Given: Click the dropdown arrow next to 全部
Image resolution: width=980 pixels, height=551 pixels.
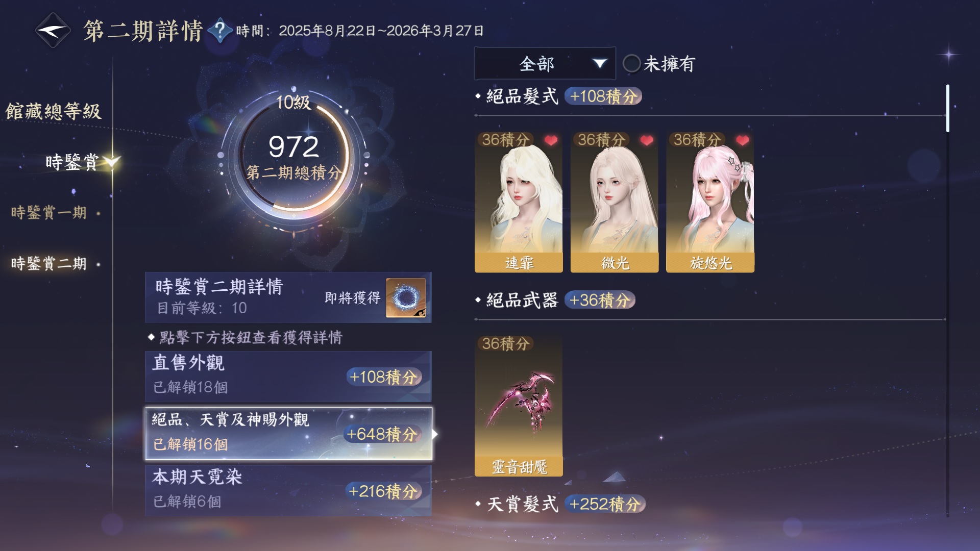Looking at the screenshot, I should point(599,63).
